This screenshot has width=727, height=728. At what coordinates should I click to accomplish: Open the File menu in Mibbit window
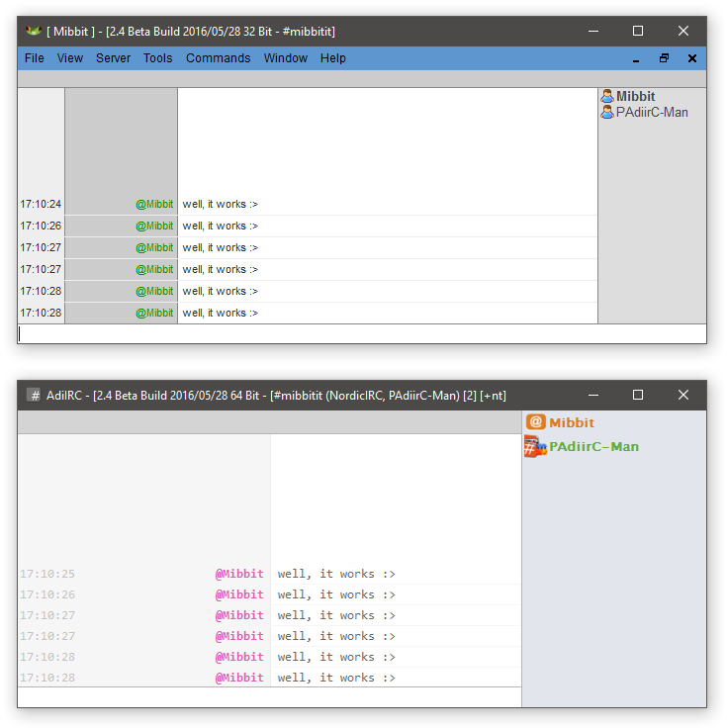click(34, 58)
